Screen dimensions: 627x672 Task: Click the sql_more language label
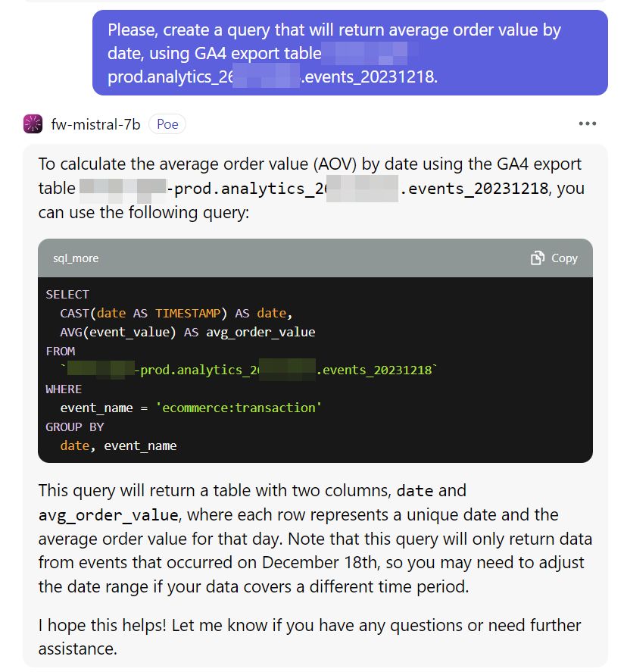coord(76,258)
